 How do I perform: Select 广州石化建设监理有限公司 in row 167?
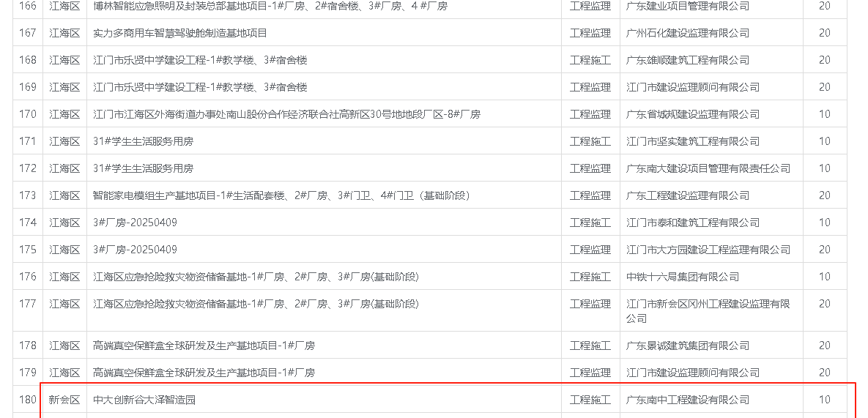pos(688,33)
